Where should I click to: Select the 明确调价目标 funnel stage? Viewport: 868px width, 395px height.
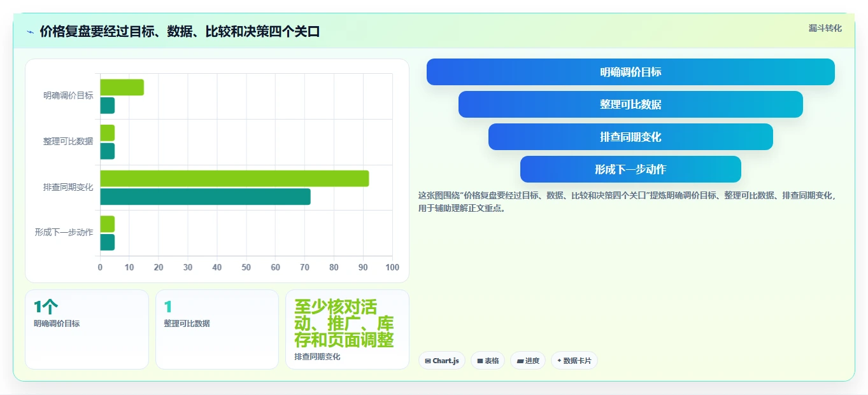coord(630,72)
